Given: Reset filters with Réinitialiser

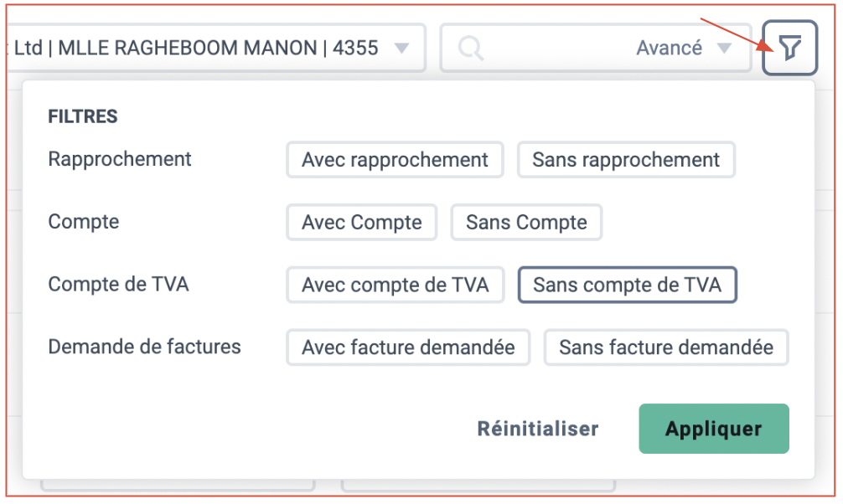Looking at the screenshot, I should point(538,429).
